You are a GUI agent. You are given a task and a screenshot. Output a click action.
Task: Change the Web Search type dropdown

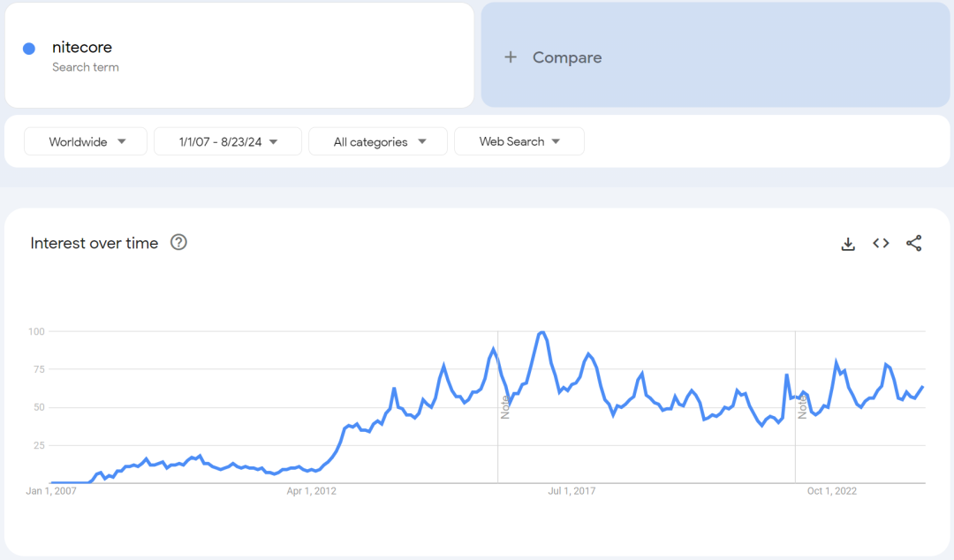pos(519,141)
